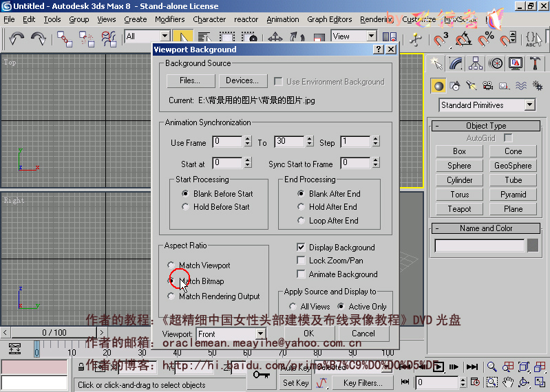Enable Animate Background checkbox

pyautogui.click(x=301, y=274)
